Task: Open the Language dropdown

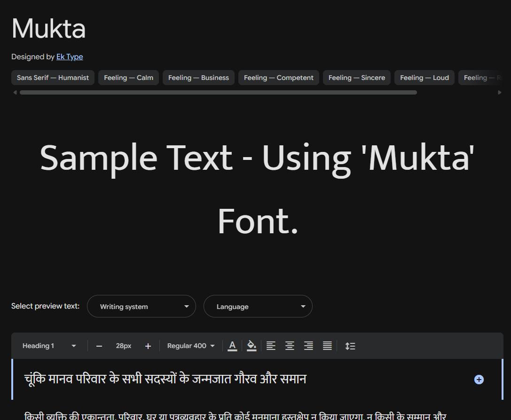Action: [x=258, y=306]
